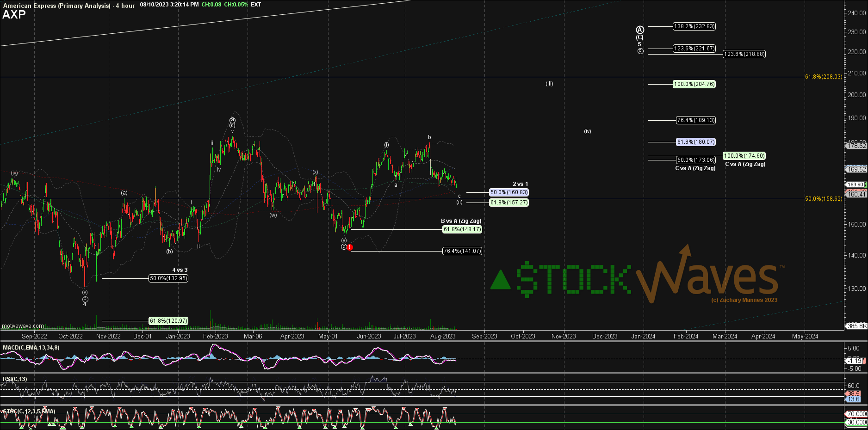Select the STOC(C,12,3,5,SMA) indicator label
This screenshot has width=868, height=430.
(29, 412)
